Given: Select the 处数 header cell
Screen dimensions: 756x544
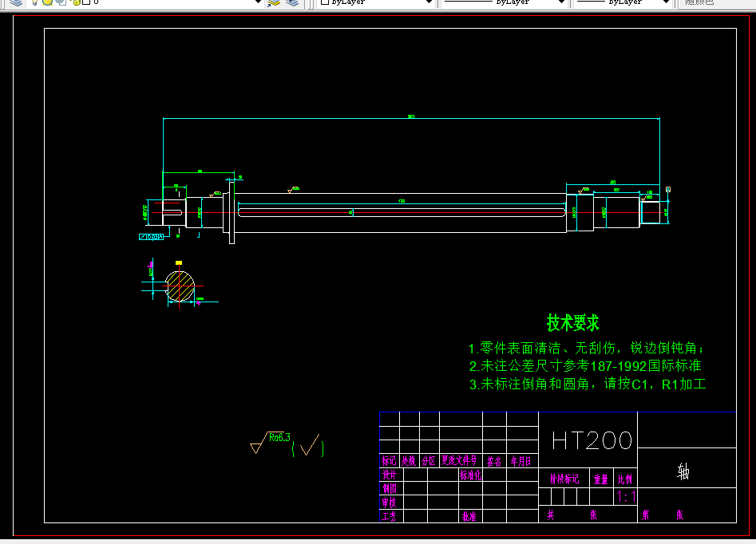Looking at the screenshot, I should (409, 460).
